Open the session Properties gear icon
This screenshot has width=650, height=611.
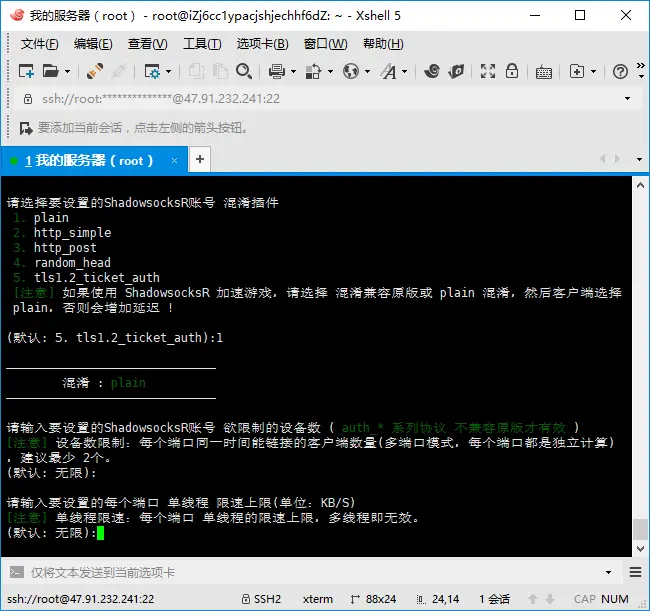(x=152, y=71)
